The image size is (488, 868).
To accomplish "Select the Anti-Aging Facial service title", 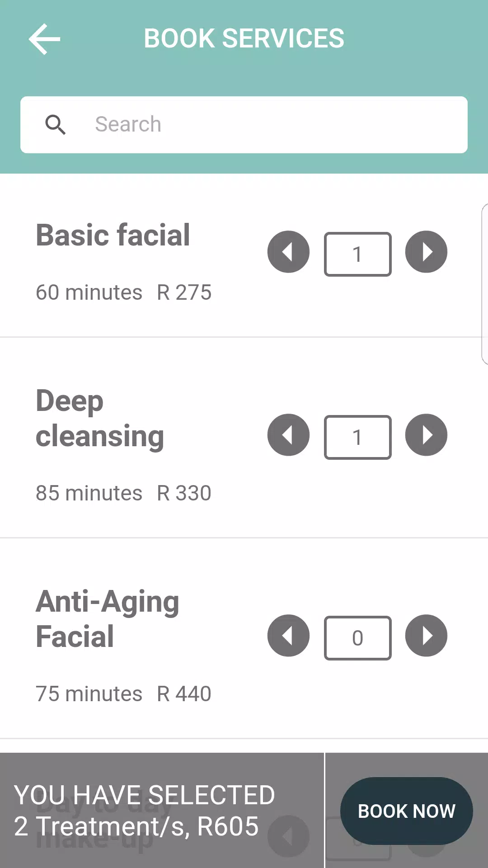I will pyautogui.click(x=107, y=618).
